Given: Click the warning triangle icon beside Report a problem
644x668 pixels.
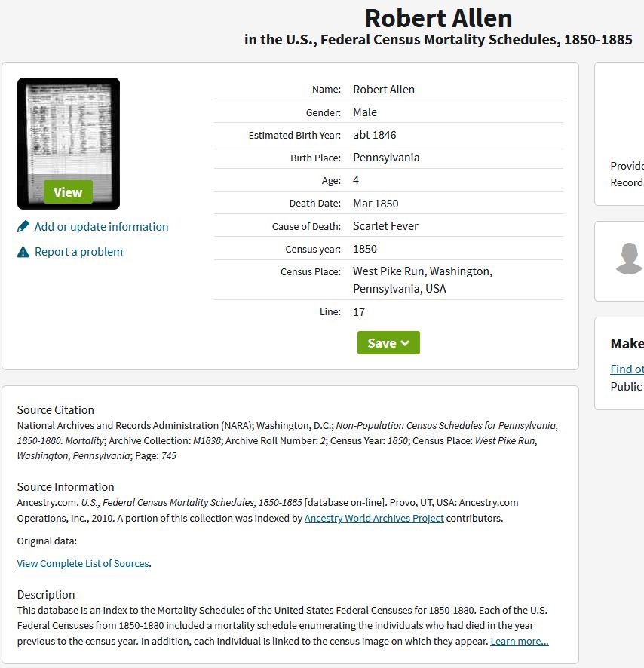Looking at the screenshot, I should pyautogui.click(x=23, y=252).
